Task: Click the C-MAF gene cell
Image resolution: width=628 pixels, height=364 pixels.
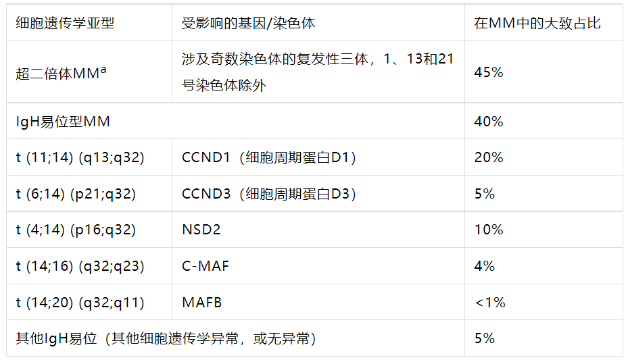Action: 206,266
